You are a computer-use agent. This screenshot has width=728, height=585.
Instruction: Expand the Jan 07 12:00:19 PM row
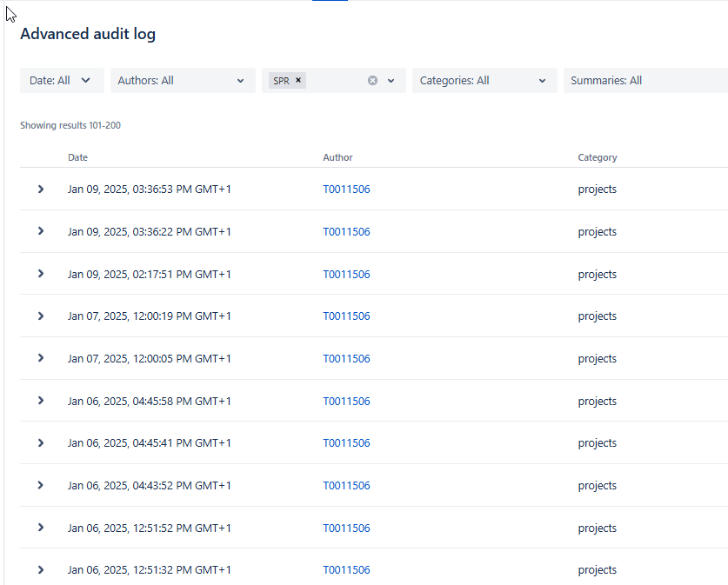[x=41, y=316]
